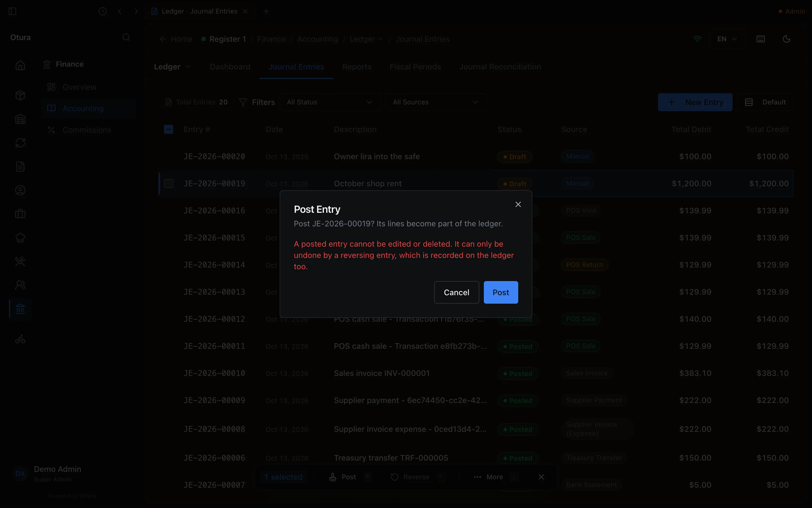The height and width of the screenshot is (508, 812).
Task: Toggle the dark mode moon icon
Action: 786,39
